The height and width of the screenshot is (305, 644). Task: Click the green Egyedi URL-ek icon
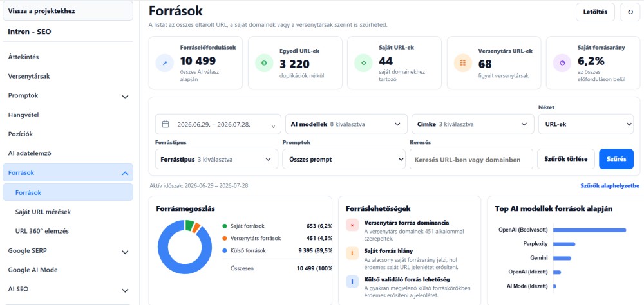tap(265, 63)
